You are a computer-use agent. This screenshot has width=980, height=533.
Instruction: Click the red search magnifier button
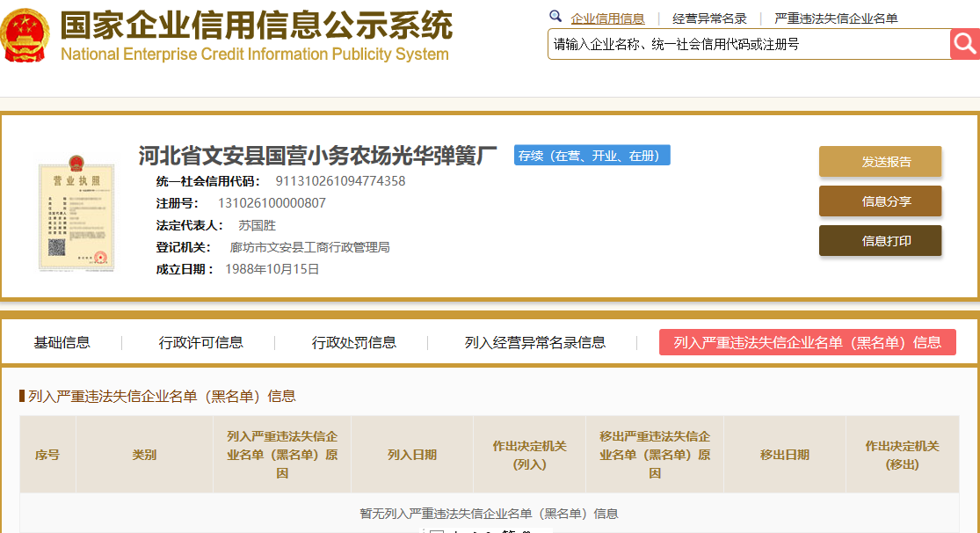964,44
